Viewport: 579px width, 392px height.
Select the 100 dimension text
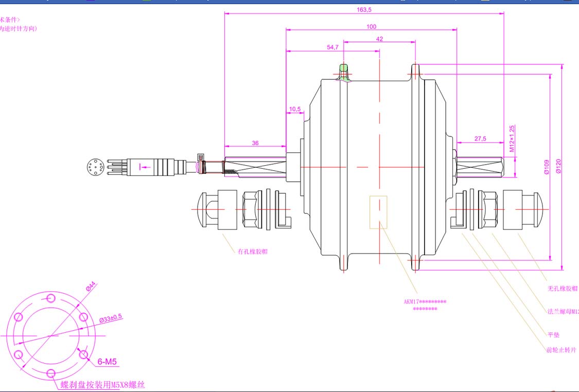point(371,27)
